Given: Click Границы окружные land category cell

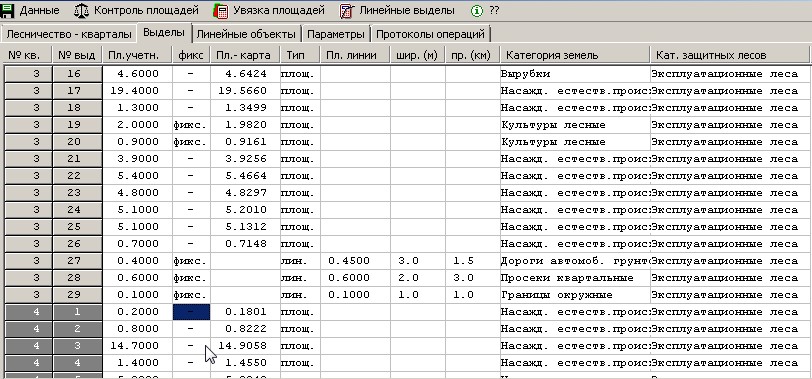Looking at the screenshot, I should [575, 295].
